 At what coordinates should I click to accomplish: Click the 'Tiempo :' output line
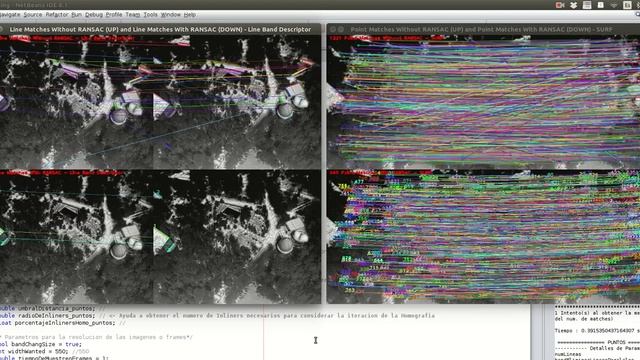click(597, 331)
